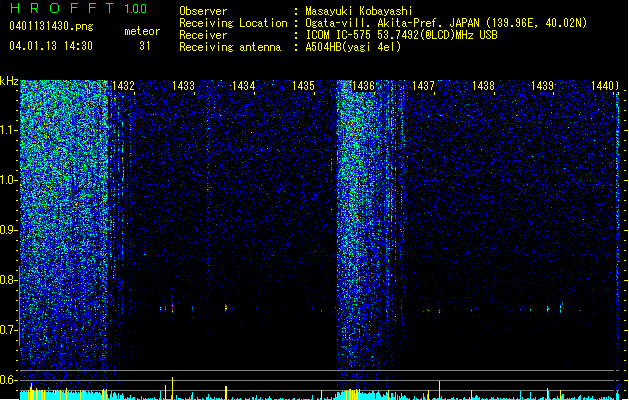Click the red meteor echo just after 1433
This screenshot has width=629, height=400.
(172, 309)
